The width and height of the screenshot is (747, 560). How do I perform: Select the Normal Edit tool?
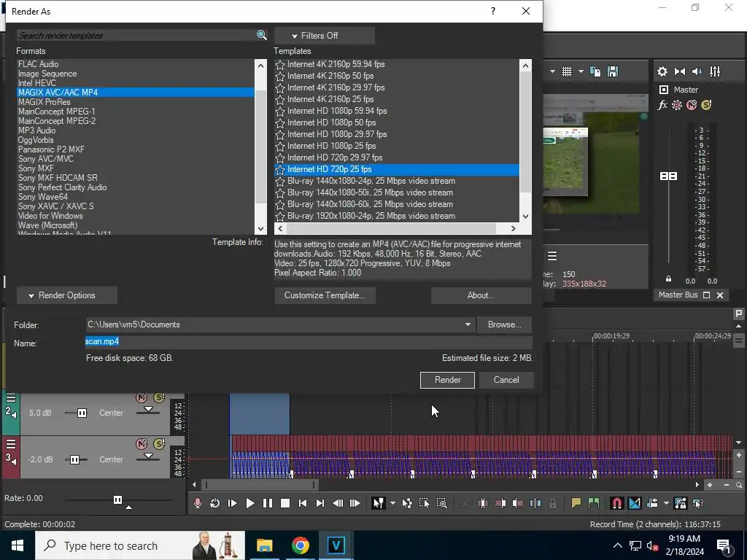(x=379, y=503)
